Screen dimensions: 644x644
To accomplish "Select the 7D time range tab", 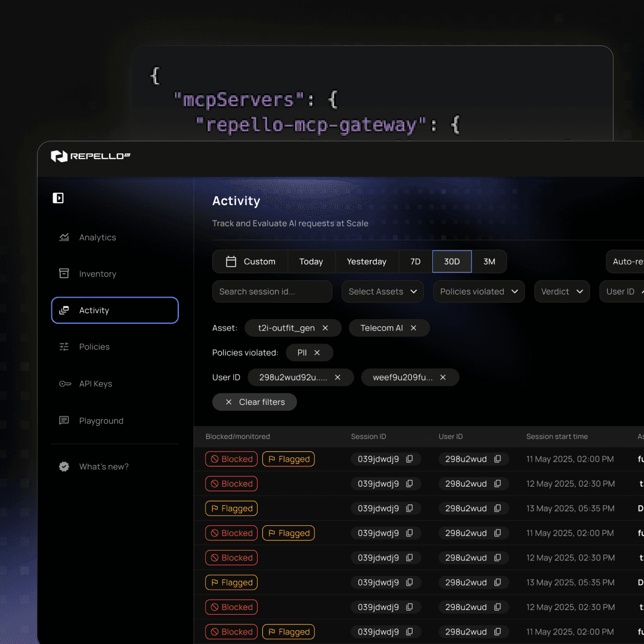I will (416, 261).
